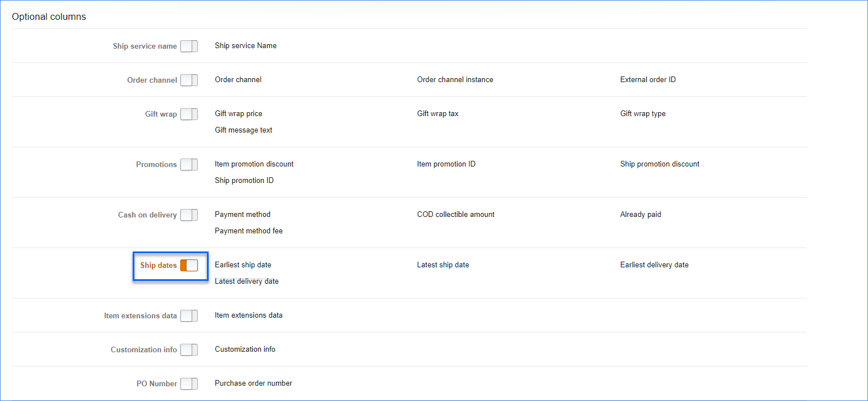The height and width of the screenshot is (401, 868).
Task: Switch on the Promotions toggle
Action: (189, 165)
